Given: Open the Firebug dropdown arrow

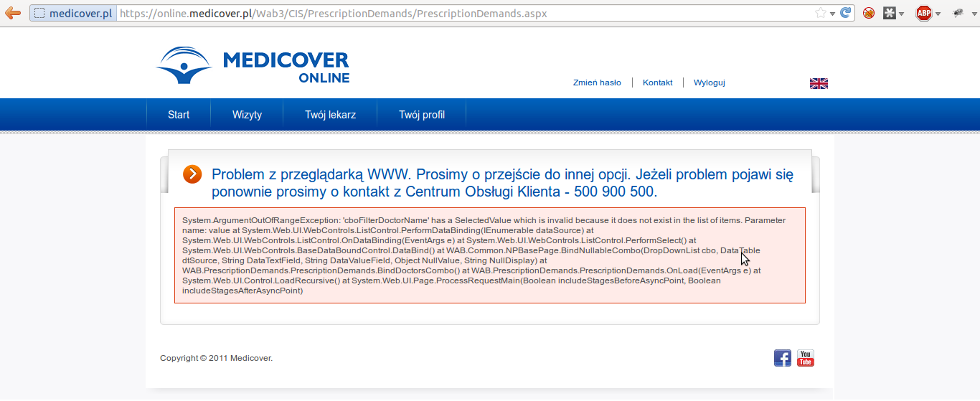Looking at the screenshot, I should [x=973, y=14].
